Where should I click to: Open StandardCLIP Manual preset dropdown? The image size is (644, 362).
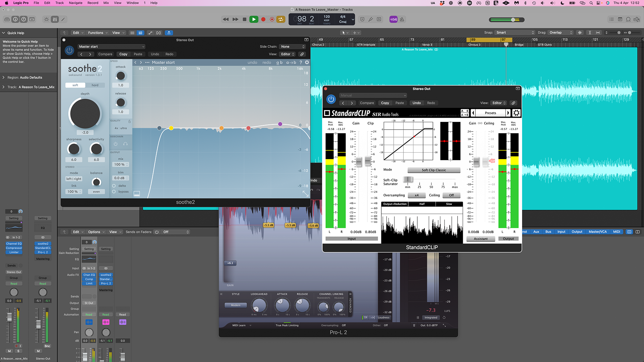tap(373, 95)
